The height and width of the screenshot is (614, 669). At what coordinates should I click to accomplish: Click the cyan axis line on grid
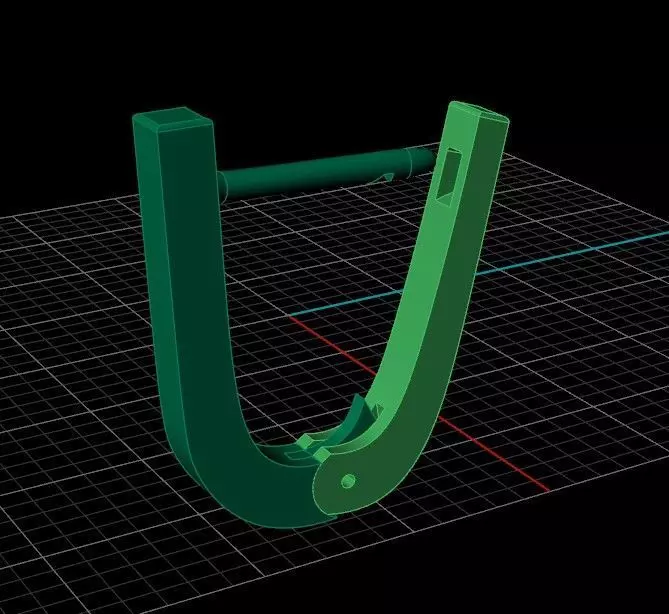482,273
